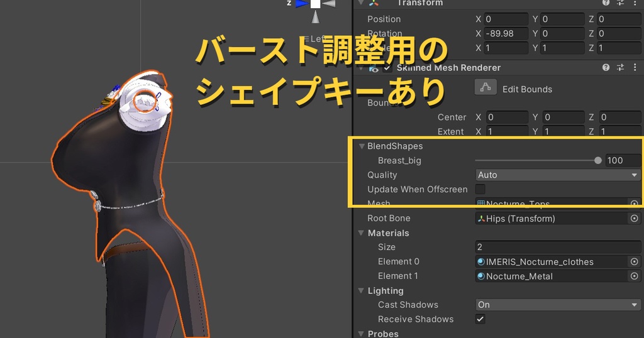Click Scale X input field
The image size is (644, 338).
(506, 48)
